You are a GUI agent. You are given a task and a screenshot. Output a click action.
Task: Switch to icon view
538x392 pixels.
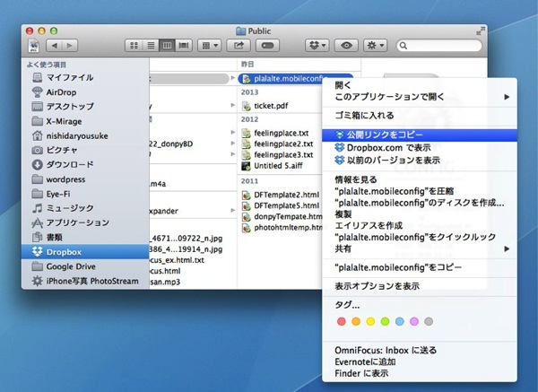(x=134, y=46)
